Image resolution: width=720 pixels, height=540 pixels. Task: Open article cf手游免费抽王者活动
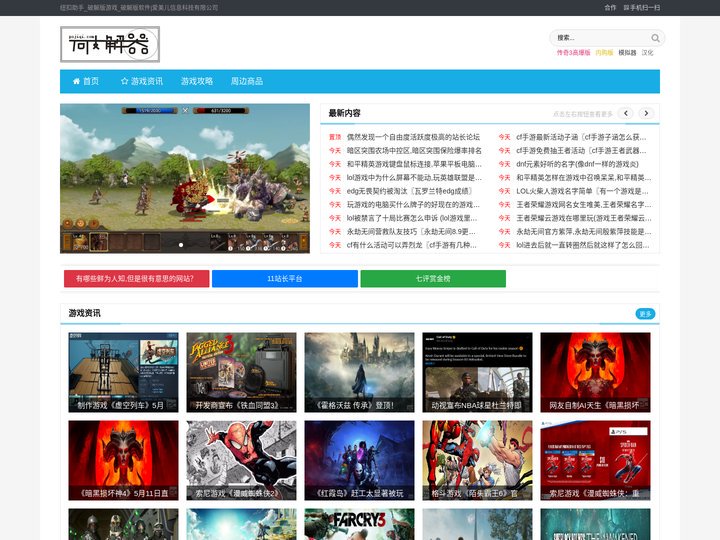(581, 151)
